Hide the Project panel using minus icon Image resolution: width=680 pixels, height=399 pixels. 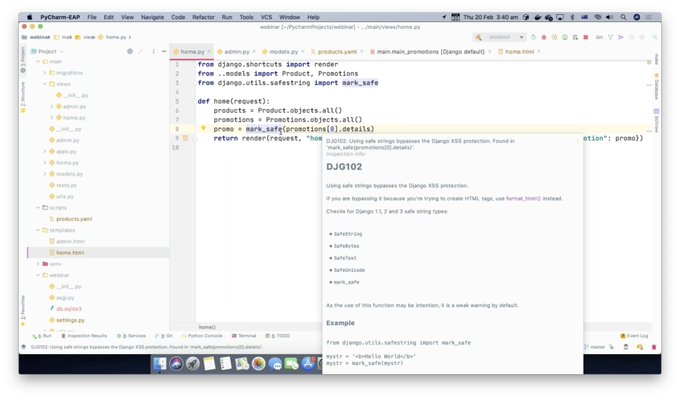[164, 51]
